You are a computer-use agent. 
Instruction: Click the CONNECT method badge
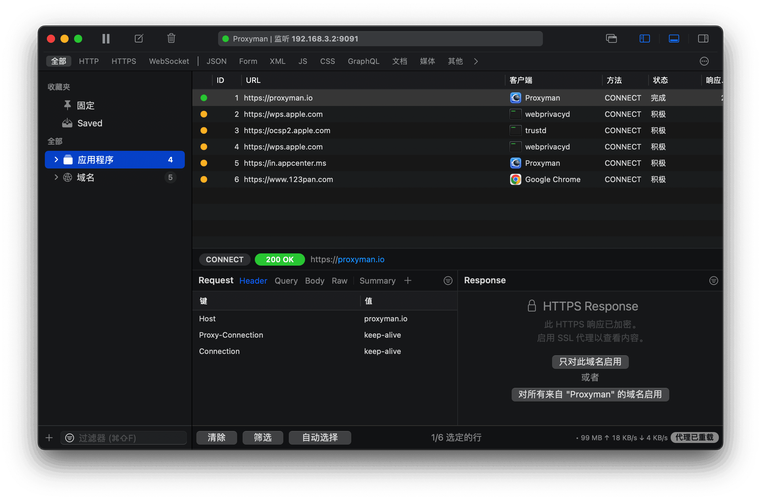tap(225, 260)
